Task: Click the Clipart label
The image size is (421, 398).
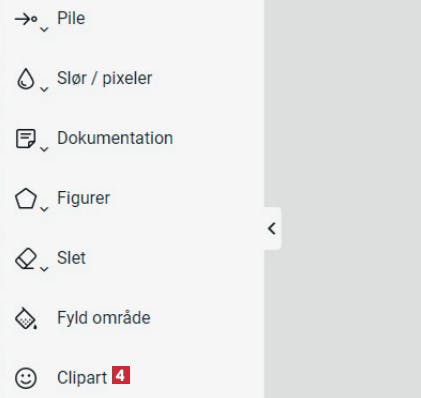Action: click(x=82, y=378)
